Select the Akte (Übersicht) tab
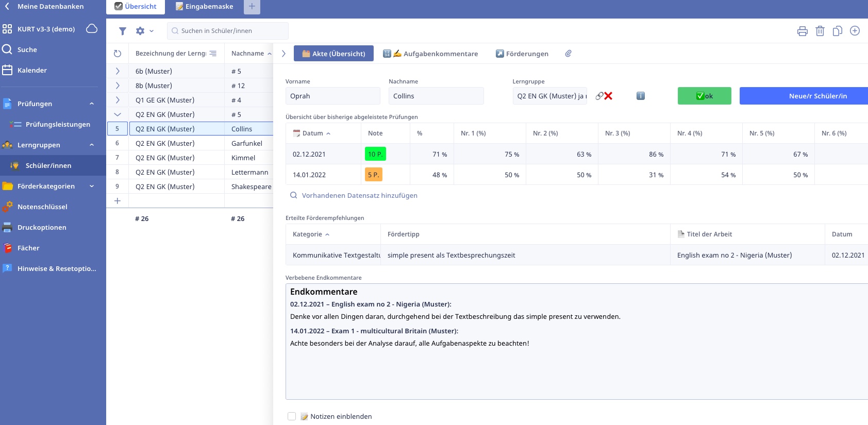 tap(333, 54)
